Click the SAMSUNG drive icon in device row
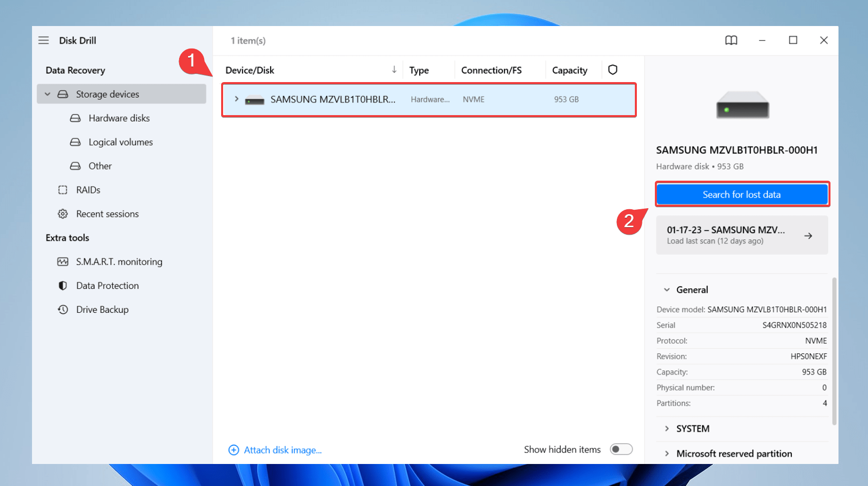The image size is (868, 486). pyautogui.click(x=254, y=100)
